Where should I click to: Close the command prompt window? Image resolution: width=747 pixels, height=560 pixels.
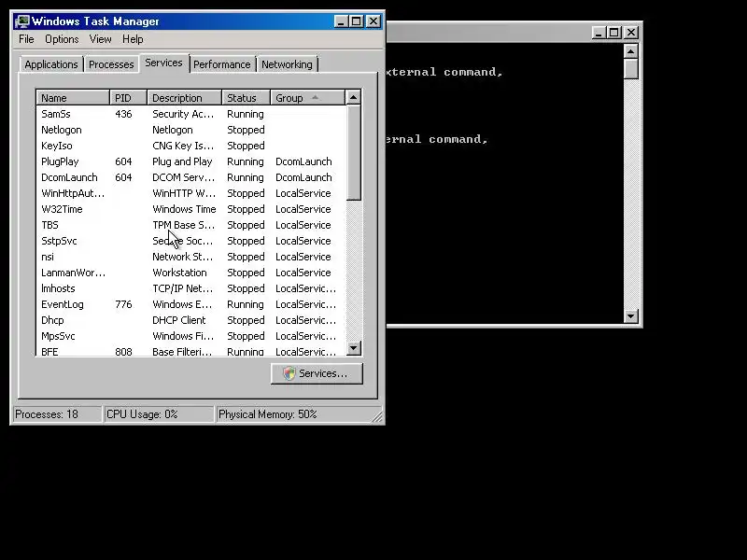[x=631, y=33]
